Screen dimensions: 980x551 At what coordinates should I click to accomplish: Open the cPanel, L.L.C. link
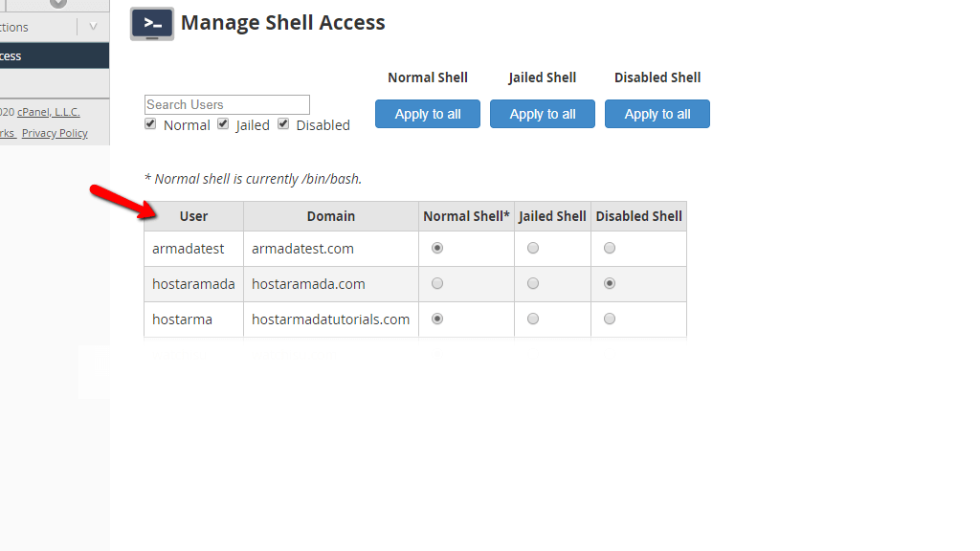click(x=48, y=113)
